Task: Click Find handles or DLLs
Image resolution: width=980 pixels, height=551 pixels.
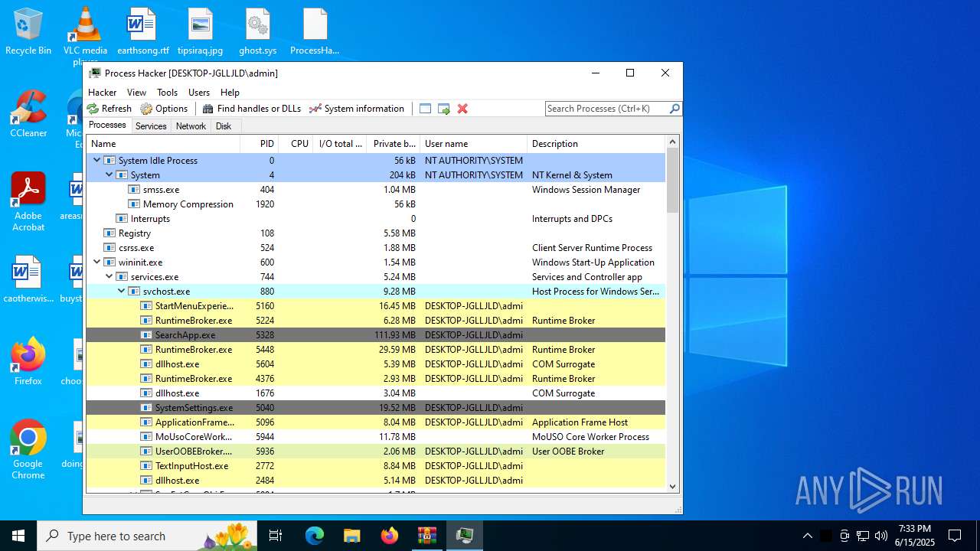Action: pyautogui.click(x=252, y=109)
